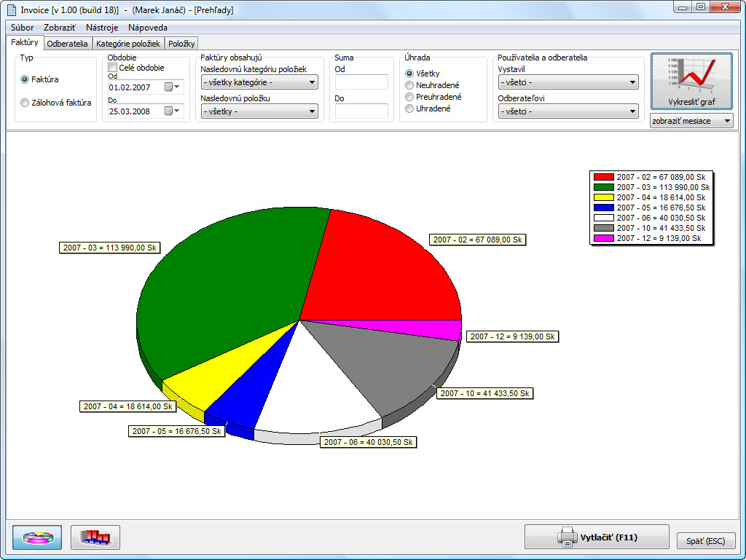746x560 pixels.
Task: Click the blue pie slice
Action: coord(248,395)
